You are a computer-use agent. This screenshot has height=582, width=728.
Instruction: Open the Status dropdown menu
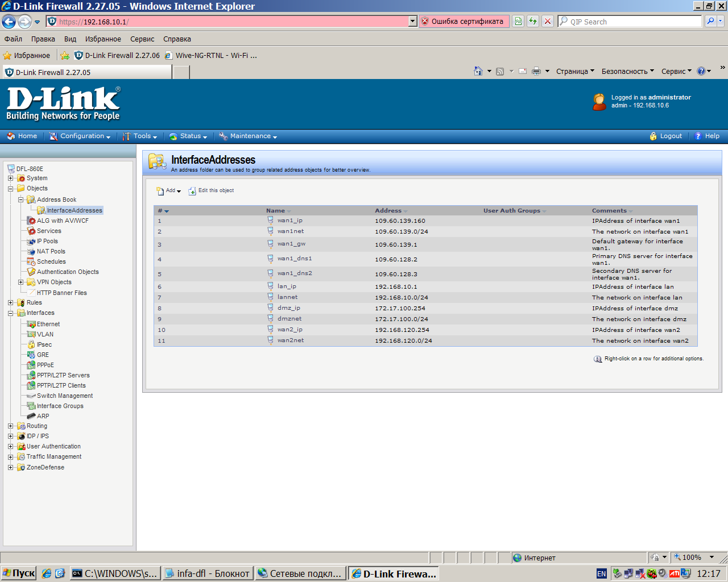click(188, 136)
